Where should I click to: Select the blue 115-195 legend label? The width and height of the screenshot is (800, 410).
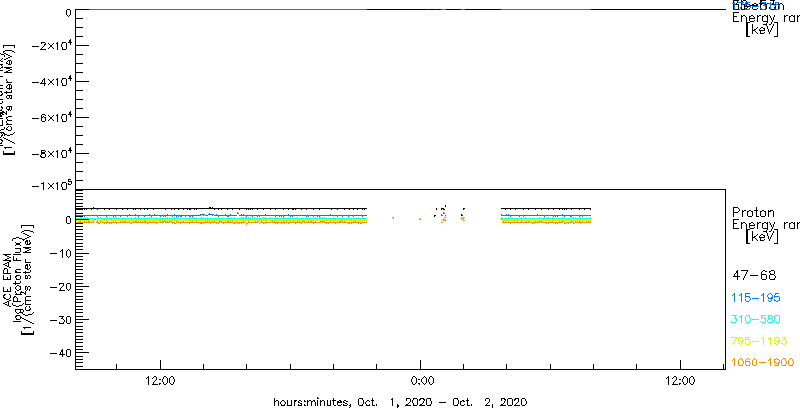pos(756,298)
